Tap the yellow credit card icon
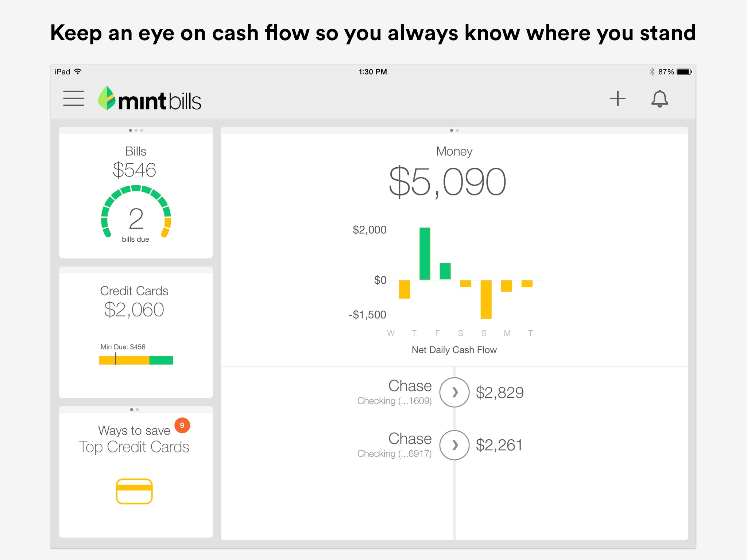This screenshot has height=560, width=747. [134, 491]
